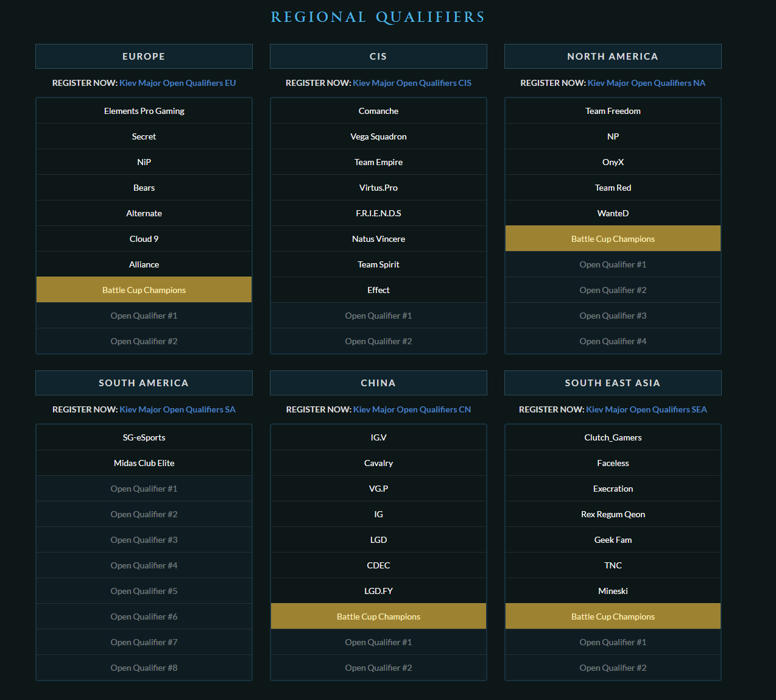Screen dimensions: 776x700
Task: Select the Bears team row
Action: (144, 188)
